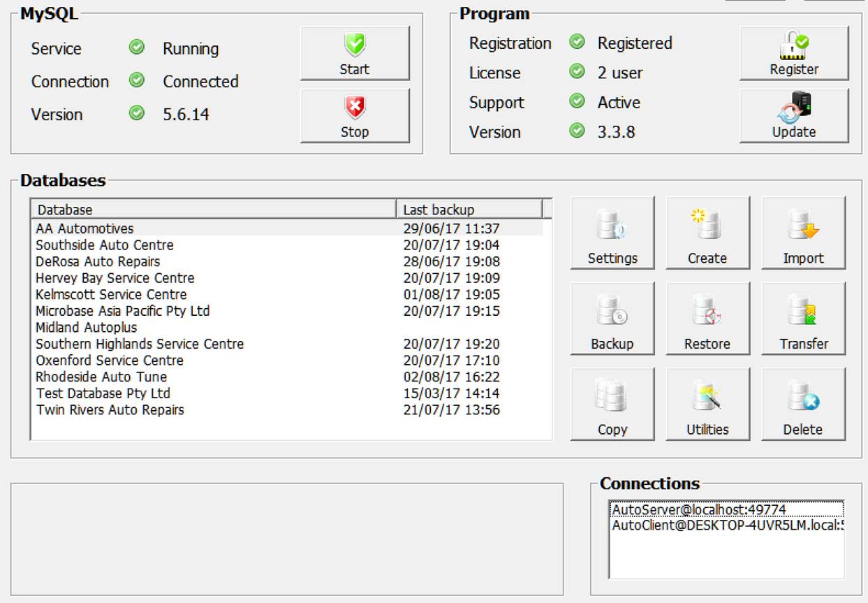Click the Update program icon
The height and width of the screenshot is (603, 868).
[x=794, y=108]
